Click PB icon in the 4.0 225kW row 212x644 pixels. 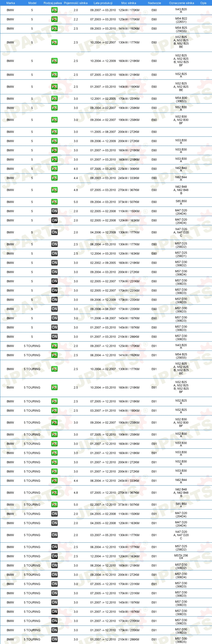(54, 169)
